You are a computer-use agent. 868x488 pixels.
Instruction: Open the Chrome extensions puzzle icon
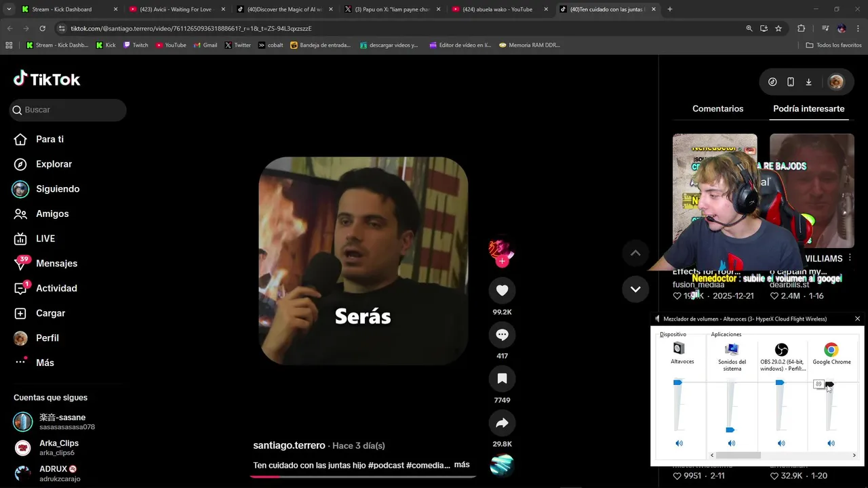click(802, 28)
